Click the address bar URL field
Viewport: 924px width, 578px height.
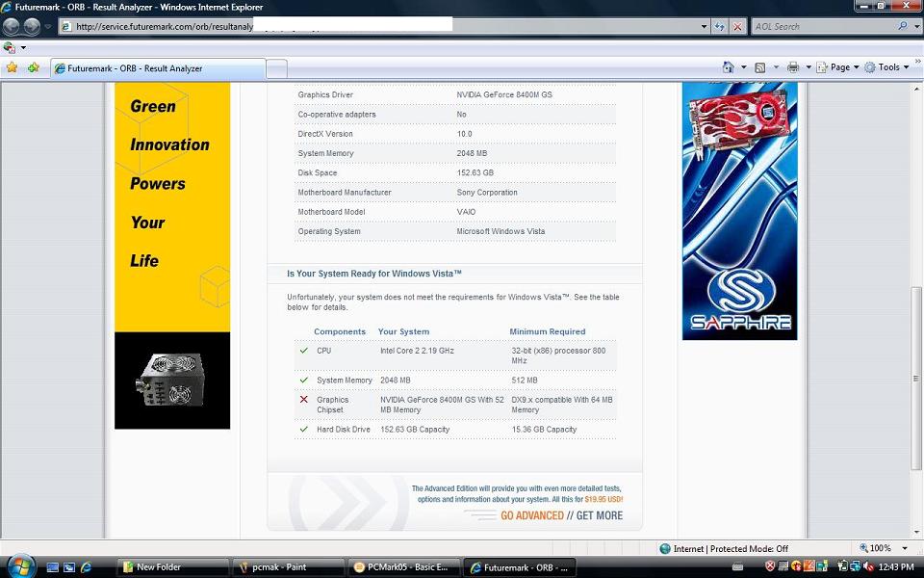coord(377,27)
